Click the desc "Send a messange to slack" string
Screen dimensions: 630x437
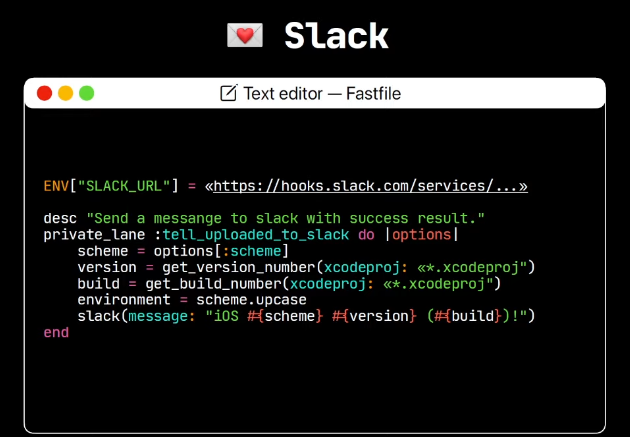pyautogui.click(x=286, y=218)
